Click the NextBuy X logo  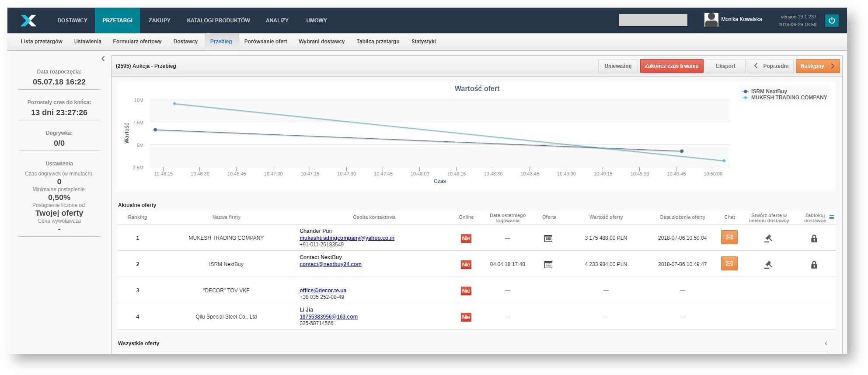(28, 21)
